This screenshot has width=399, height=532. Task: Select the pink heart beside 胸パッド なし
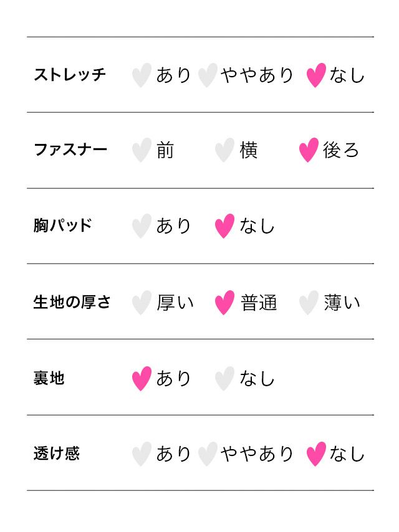coord(224,226)
